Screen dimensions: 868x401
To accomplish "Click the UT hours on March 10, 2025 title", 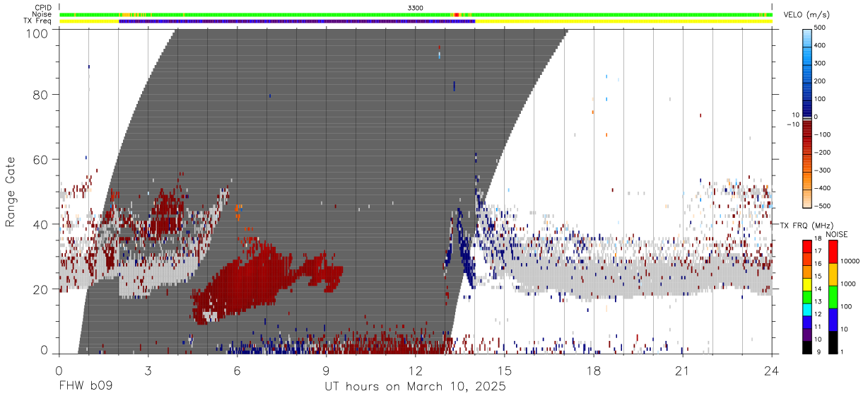I will point(415,387).
